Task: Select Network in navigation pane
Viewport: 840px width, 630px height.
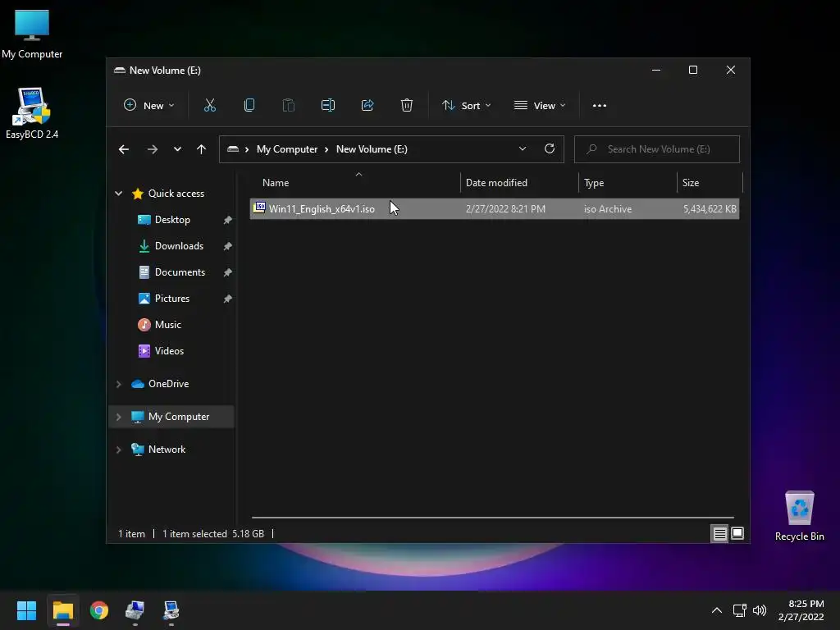Action: tap(167, 450)
